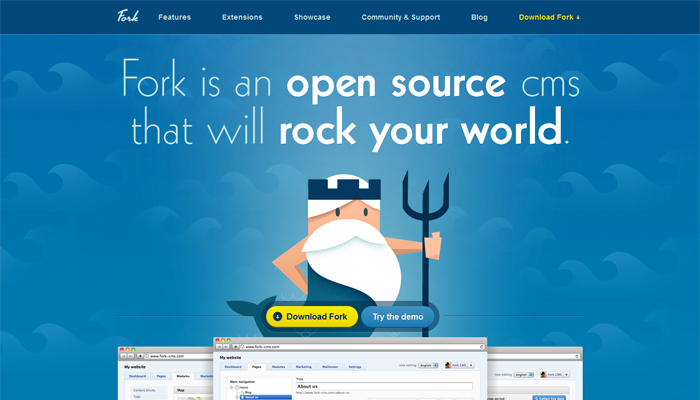Image resolution: width=700 pixels, height=400 pixels.
Task: Click 'Content blocks' in left screenshot
Action: 144,390
